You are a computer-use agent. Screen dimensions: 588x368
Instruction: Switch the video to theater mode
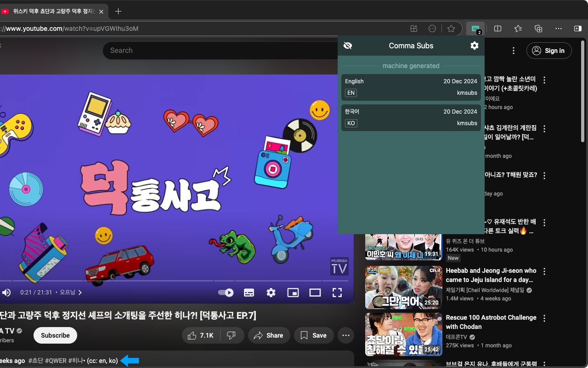click(315, 293)
